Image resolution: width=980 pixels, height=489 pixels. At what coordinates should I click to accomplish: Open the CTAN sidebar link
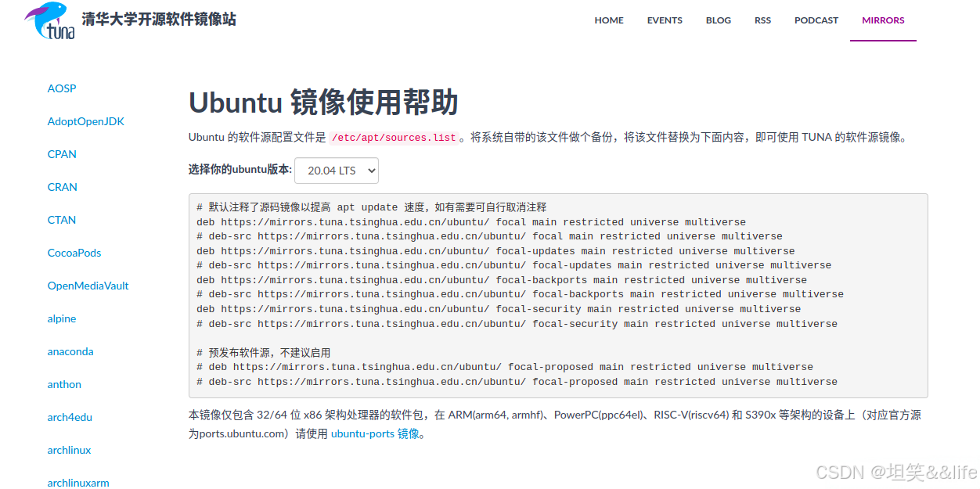[62, 220]
